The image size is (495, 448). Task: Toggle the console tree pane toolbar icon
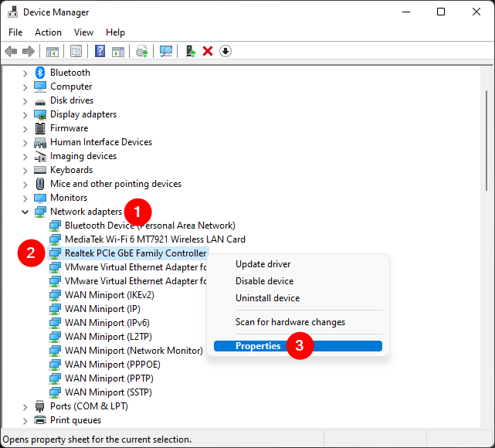point(53,51)
